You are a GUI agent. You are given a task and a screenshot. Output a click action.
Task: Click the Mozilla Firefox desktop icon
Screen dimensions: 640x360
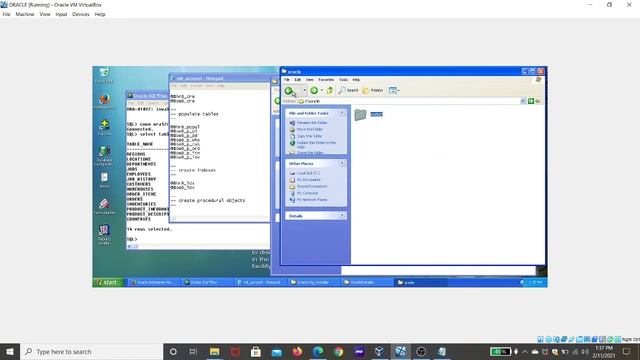pyautogui.click(x=104, y=102)
